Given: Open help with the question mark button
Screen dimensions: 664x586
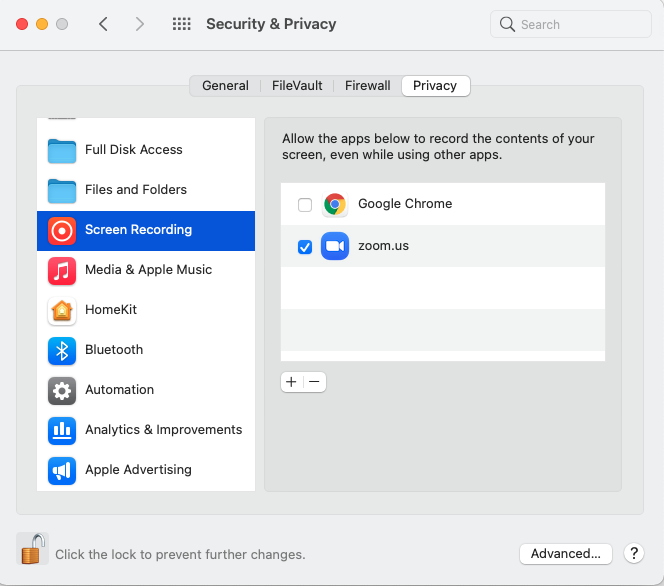Looking at the screenshot, I should tap(633, 553).
